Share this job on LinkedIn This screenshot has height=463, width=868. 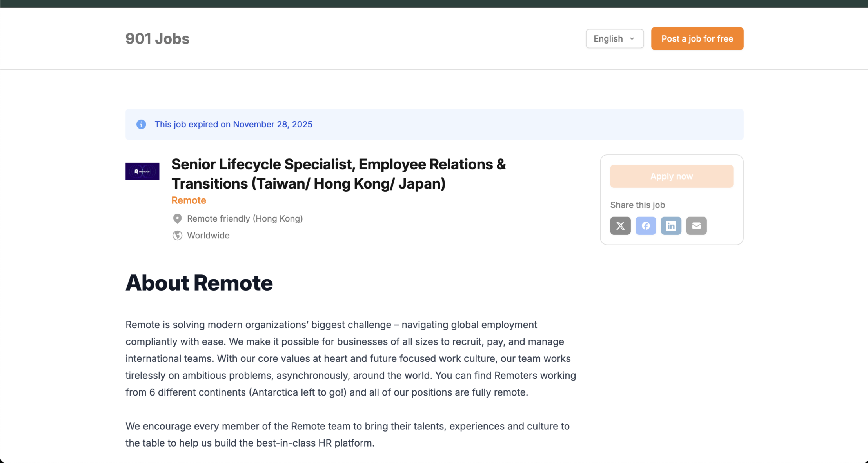[x=671, y=226]
